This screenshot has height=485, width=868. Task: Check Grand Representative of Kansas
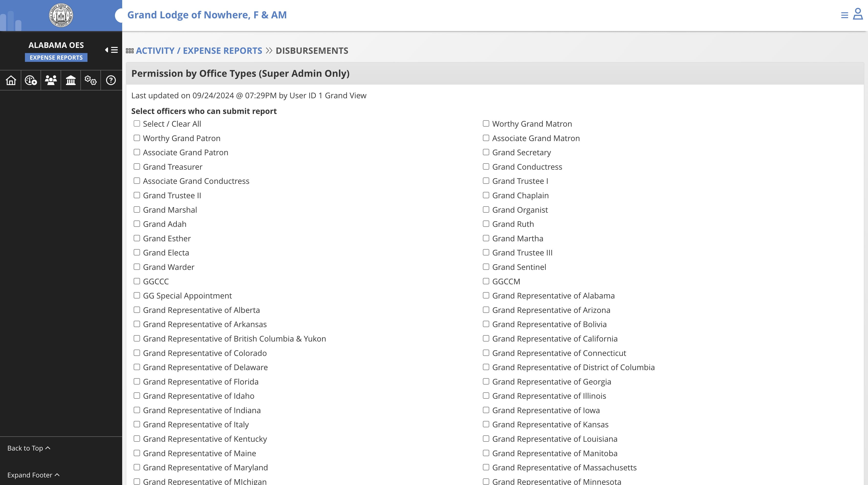(x=486, y=425)
